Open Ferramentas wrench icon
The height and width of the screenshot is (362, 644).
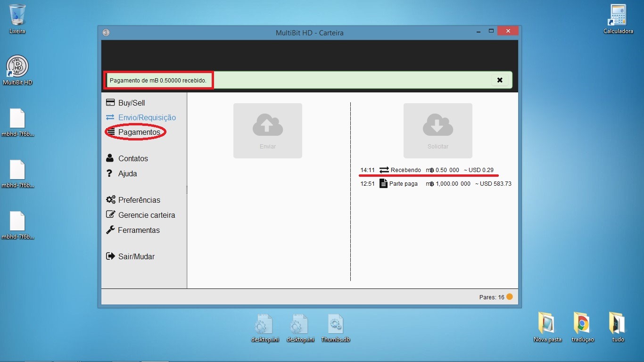pyautogui.click(x=111, y=230)
